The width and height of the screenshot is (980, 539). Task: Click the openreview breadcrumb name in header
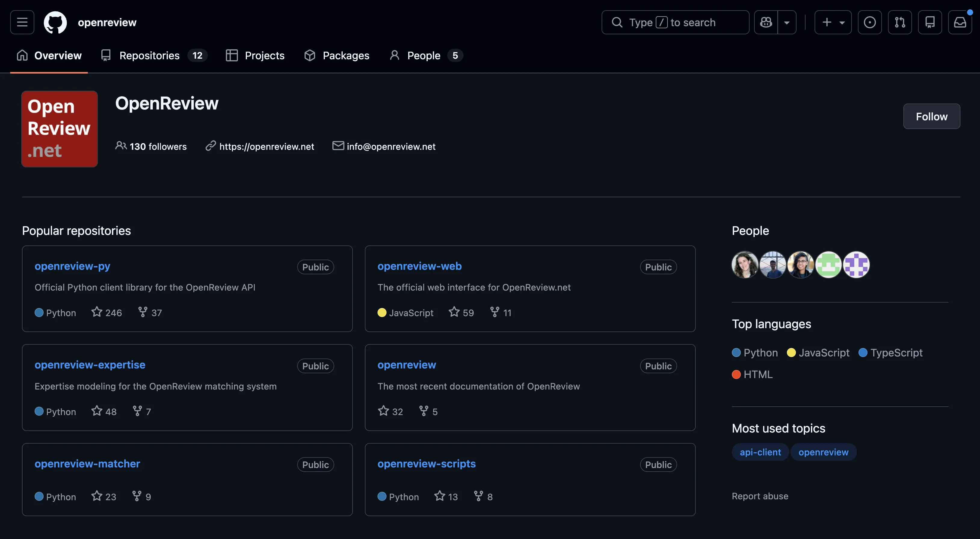[107, 23]
